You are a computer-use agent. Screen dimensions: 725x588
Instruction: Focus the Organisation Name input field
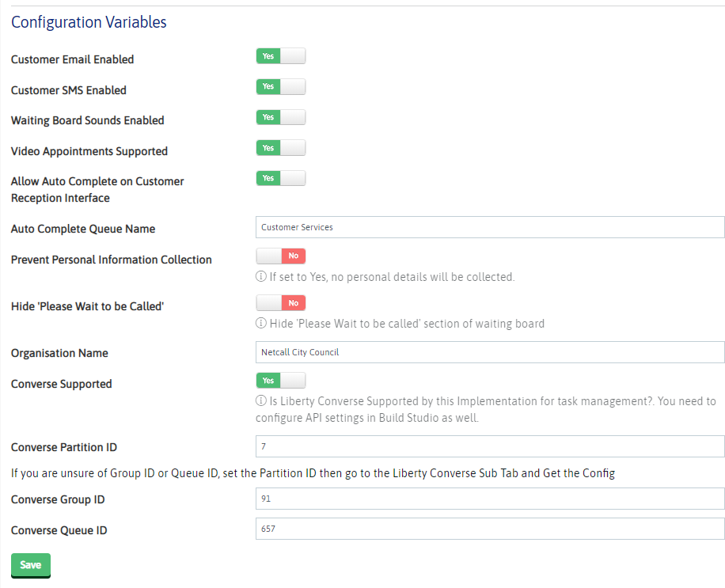[x=489, y=352]
